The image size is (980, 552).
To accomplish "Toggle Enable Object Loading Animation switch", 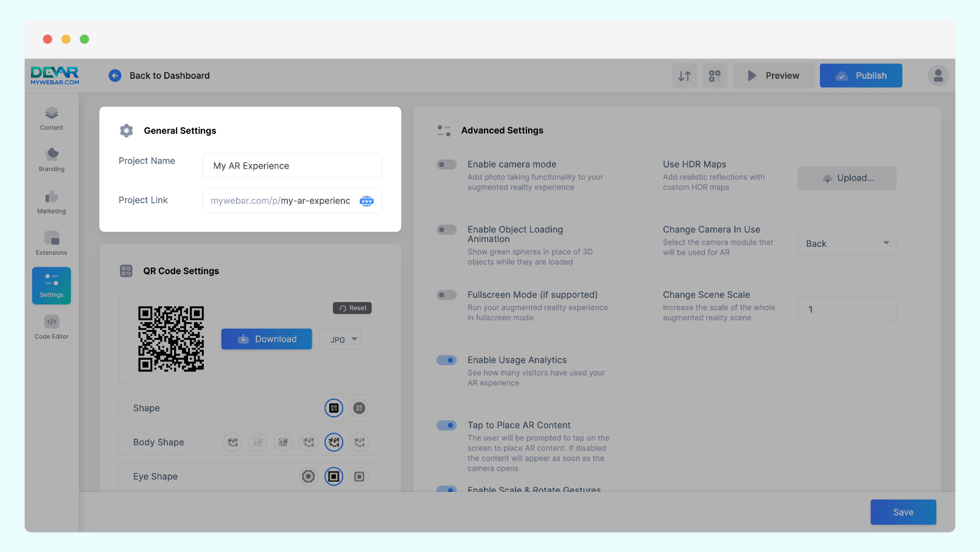I will 447,230.
